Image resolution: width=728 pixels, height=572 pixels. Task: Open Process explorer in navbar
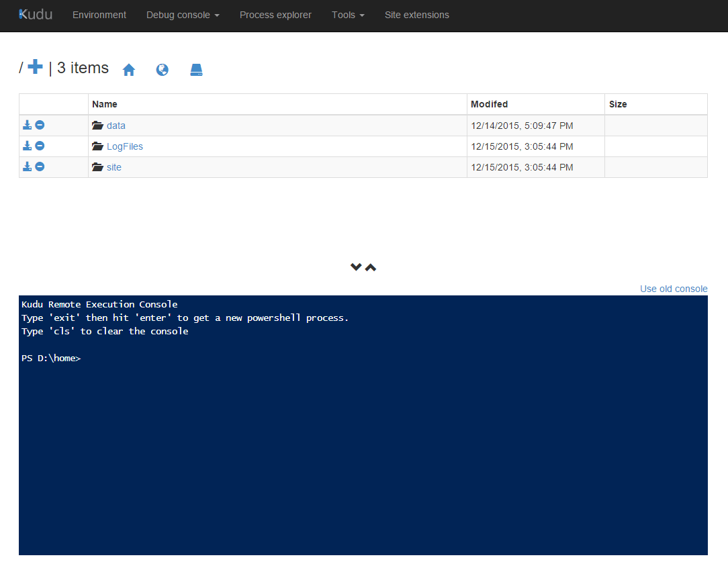pyautogui.click(x=275, y=15)
